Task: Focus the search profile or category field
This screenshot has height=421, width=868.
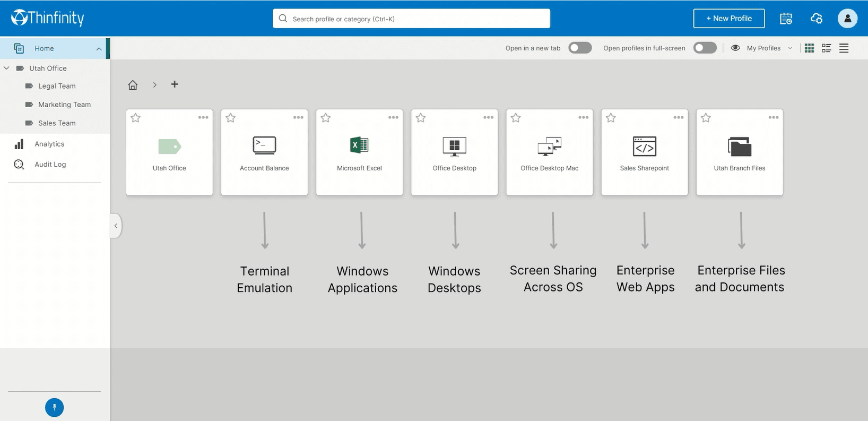Action: [411, 19]
